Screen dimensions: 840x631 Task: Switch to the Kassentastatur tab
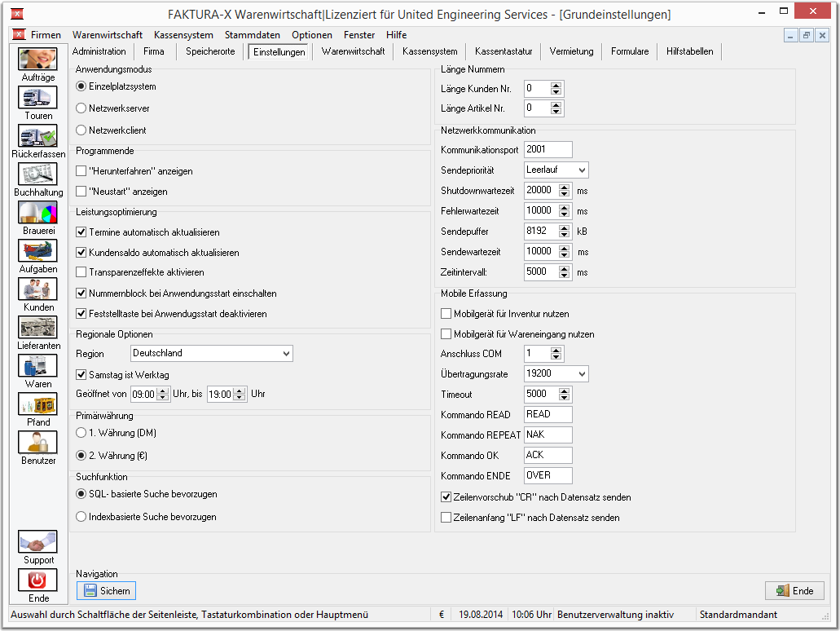point(504,51)
